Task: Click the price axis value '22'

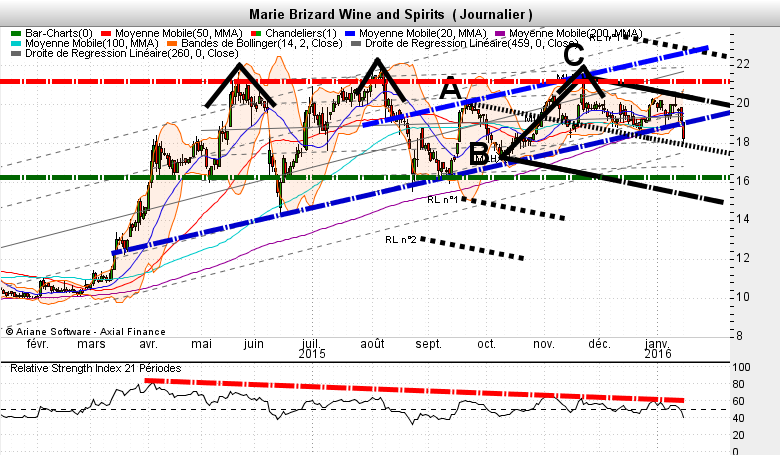Action: (743, 64)
